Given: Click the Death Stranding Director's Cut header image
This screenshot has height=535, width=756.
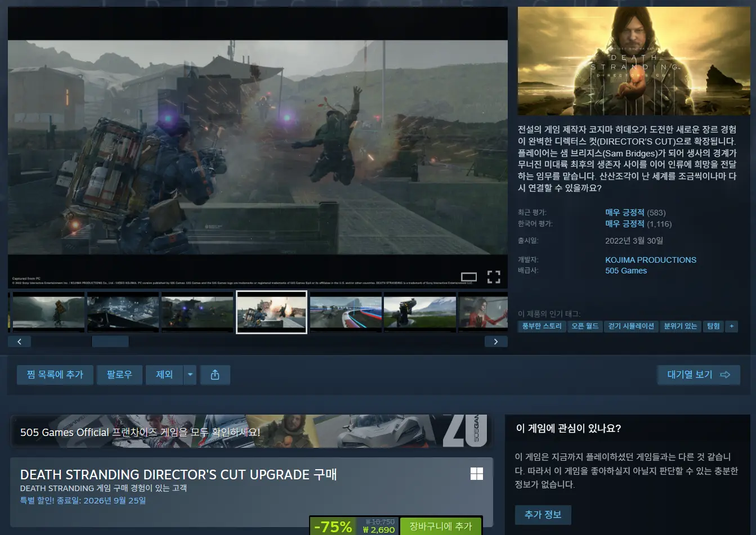Looking at the screenshot, I should point(634,61).
